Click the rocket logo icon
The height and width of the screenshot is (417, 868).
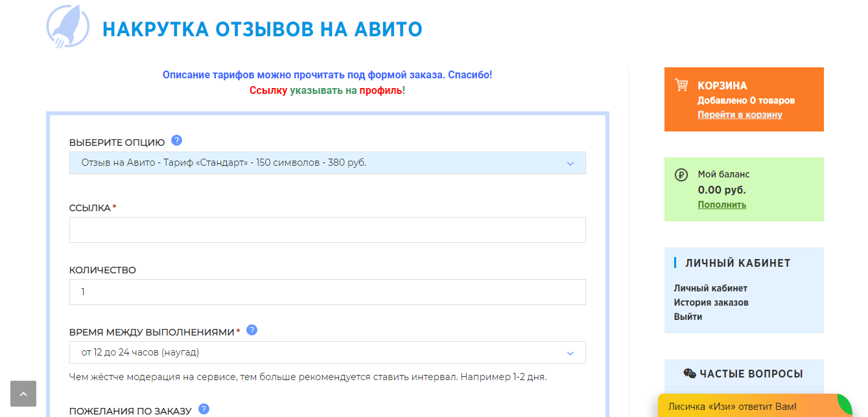click(x=67, y=27)
